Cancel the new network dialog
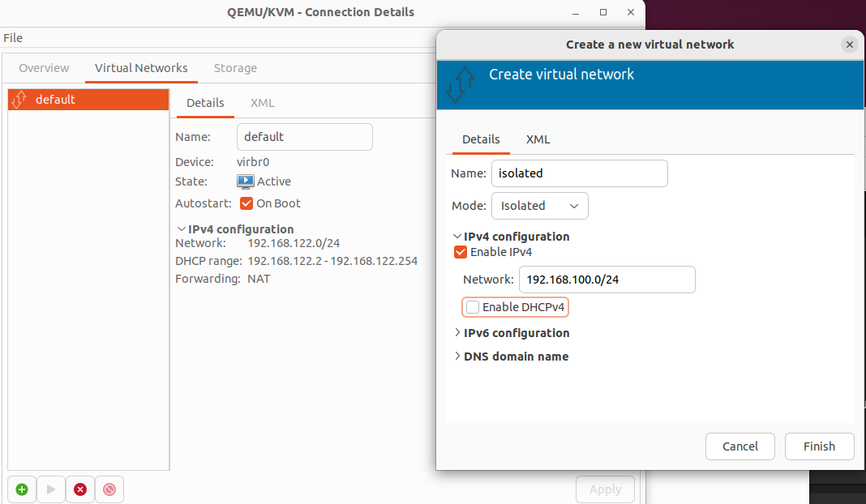Viewport: 866px width, 504px height. click(x=740, y=446)
